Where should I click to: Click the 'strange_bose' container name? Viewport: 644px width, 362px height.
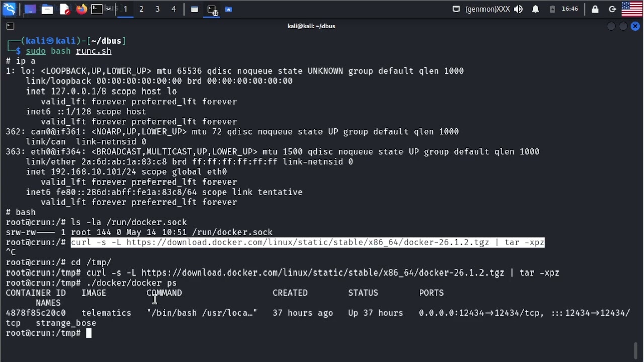point(66,323)
